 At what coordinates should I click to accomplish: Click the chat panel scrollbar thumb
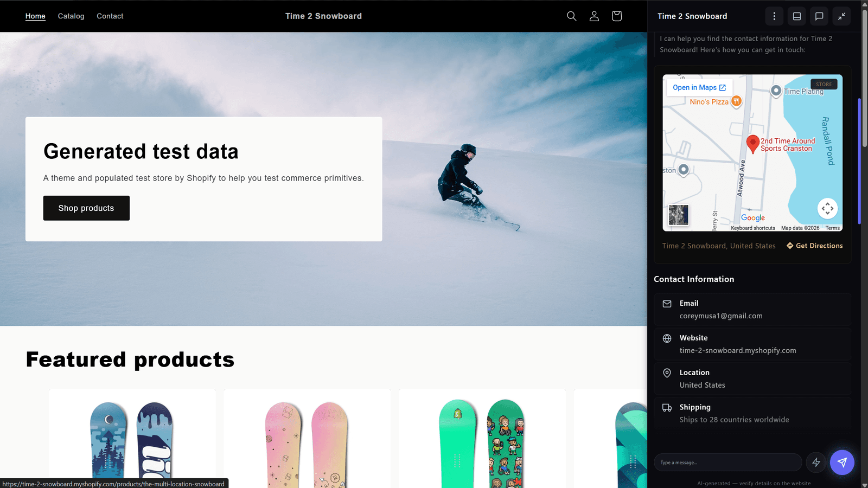click(x=859, y=161)
